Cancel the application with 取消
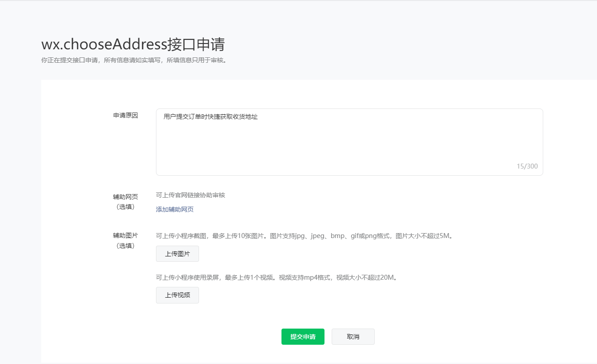The width and height of the screenshot is (597, 364). click(353, 337)
